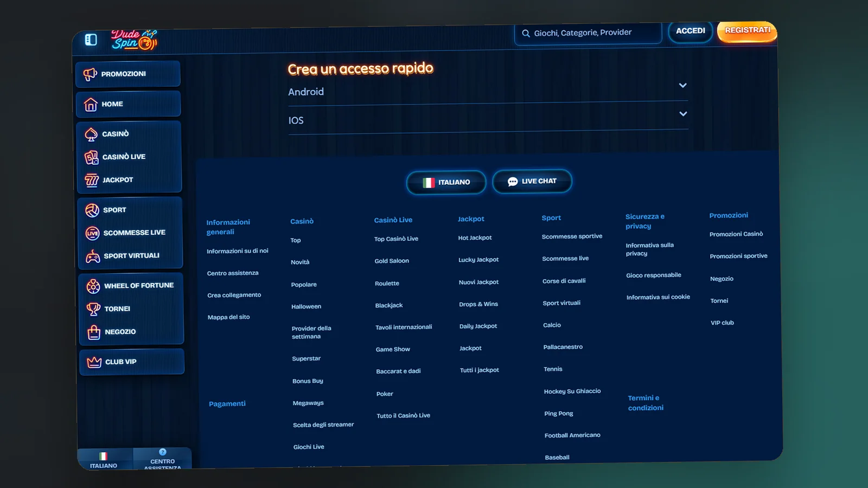Viewport: 868px width, 488px height.
Task: Open the Informativa sui cookie link
Action: click(658, 297)
